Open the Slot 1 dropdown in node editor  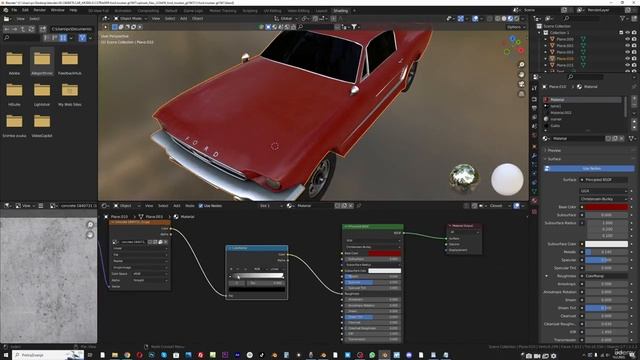pos(270,206)
